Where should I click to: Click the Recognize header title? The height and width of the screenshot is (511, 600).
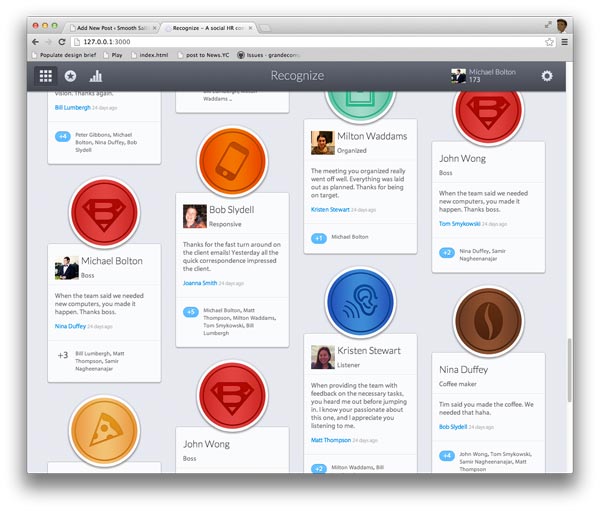click(297, 75)
